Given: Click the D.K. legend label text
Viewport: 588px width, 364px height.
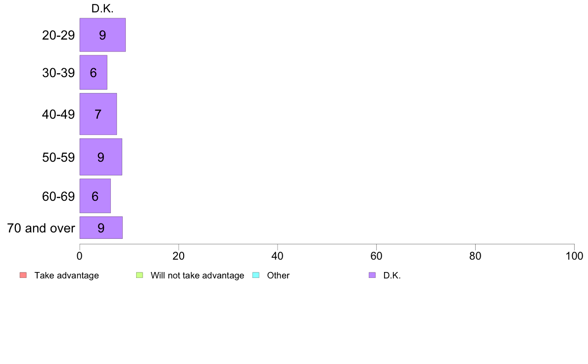Looking at the screenshot, I should (x=392, y=275).
